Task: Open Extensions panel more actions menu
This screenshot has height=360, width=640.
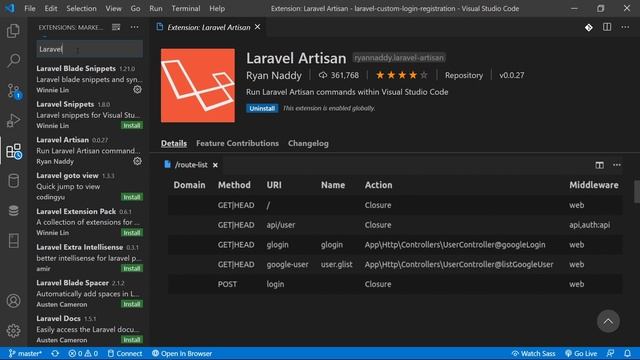Action: pyautogui.click(x=134, y=27)
